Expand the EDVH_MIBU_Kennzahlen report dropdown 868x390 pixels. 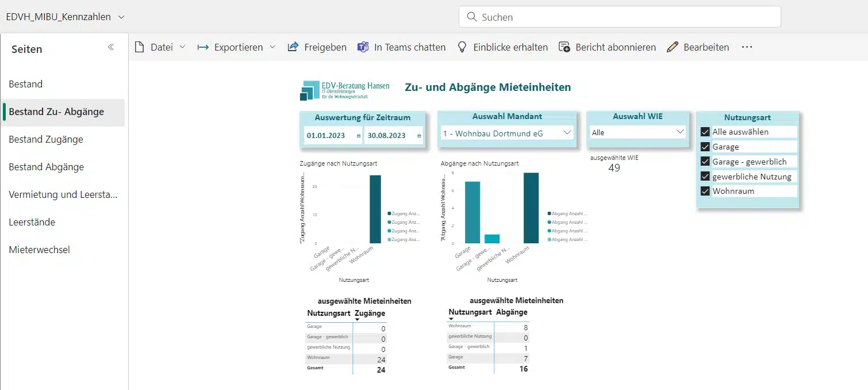121,17
